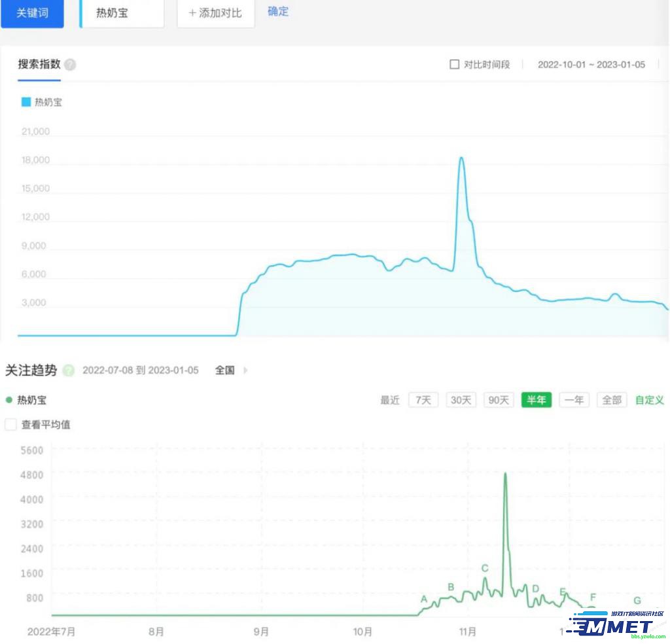Check the 查看平均值 checkbox
Screen dimensions: 670x644
click(x=10, y=425)
